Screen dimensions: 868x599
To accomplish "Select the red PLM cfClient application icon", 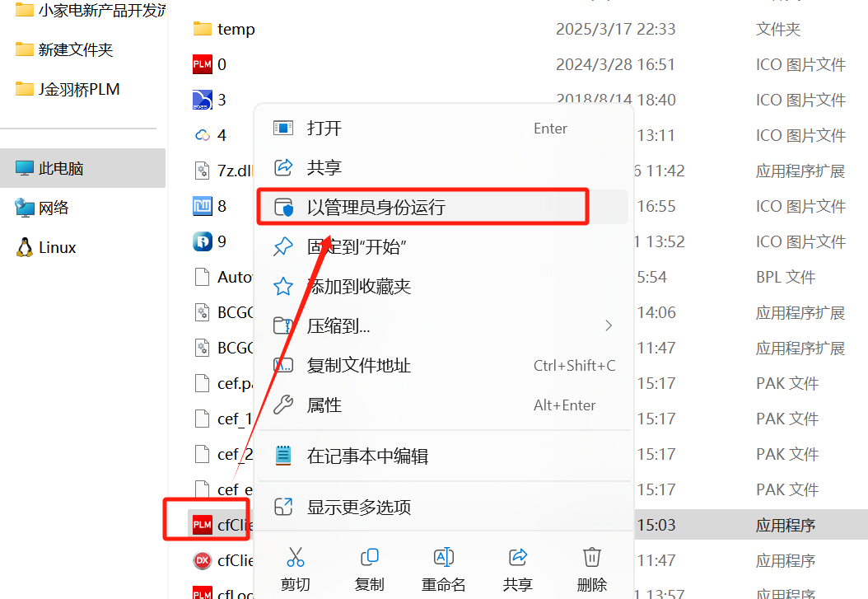I will tap(202, 525).
